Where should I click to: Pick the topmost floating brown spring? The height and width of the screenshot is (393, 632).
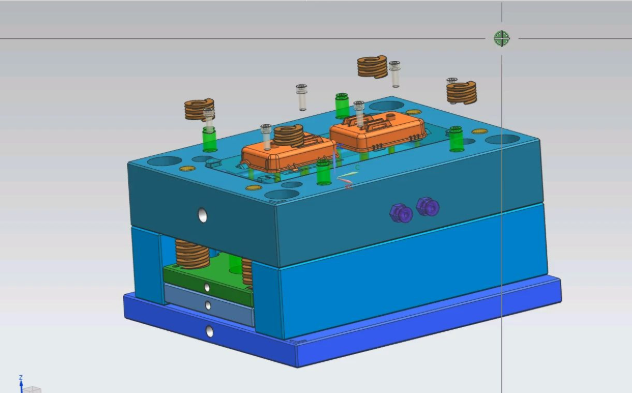[x=372, y=67]
